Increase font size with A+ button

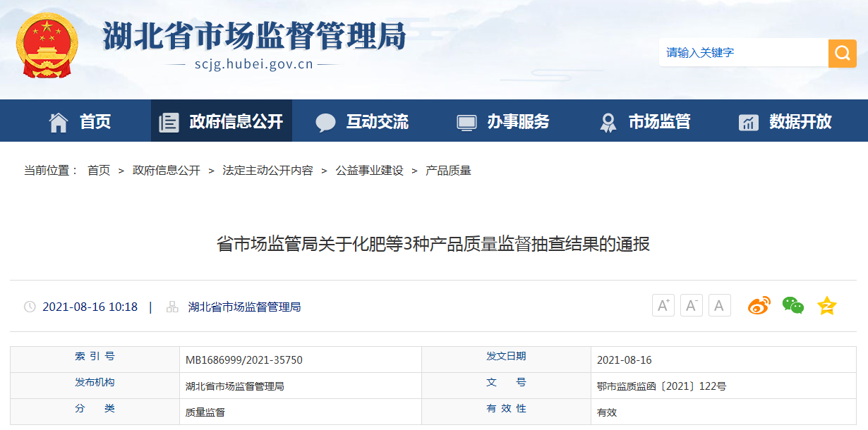pyautogui.click(x=663, y=305)
